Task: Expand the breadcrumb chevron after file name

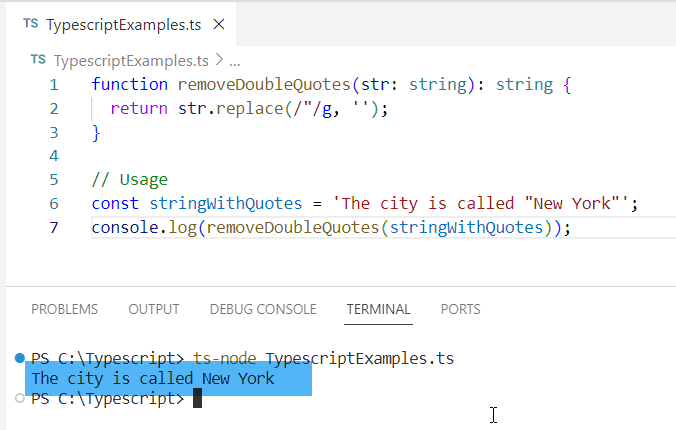Action: click(x=219, y=60)
